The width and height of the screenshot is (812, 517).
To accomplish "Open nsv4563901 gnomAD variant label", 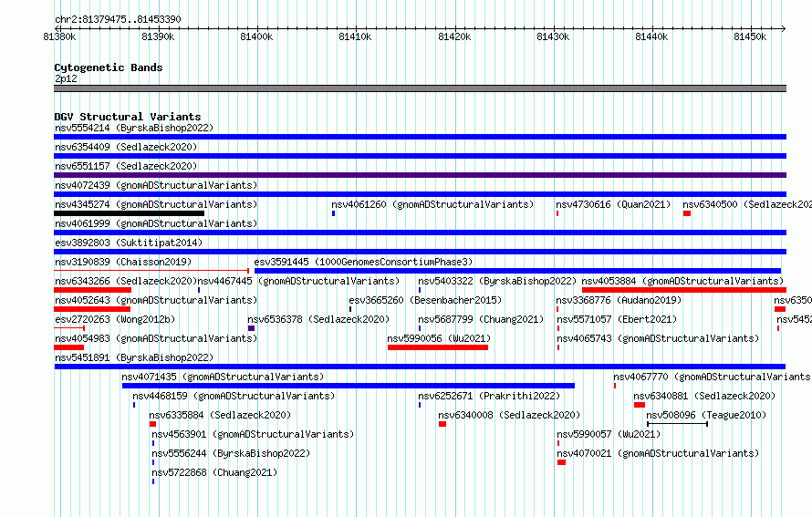I will [253, 434].
